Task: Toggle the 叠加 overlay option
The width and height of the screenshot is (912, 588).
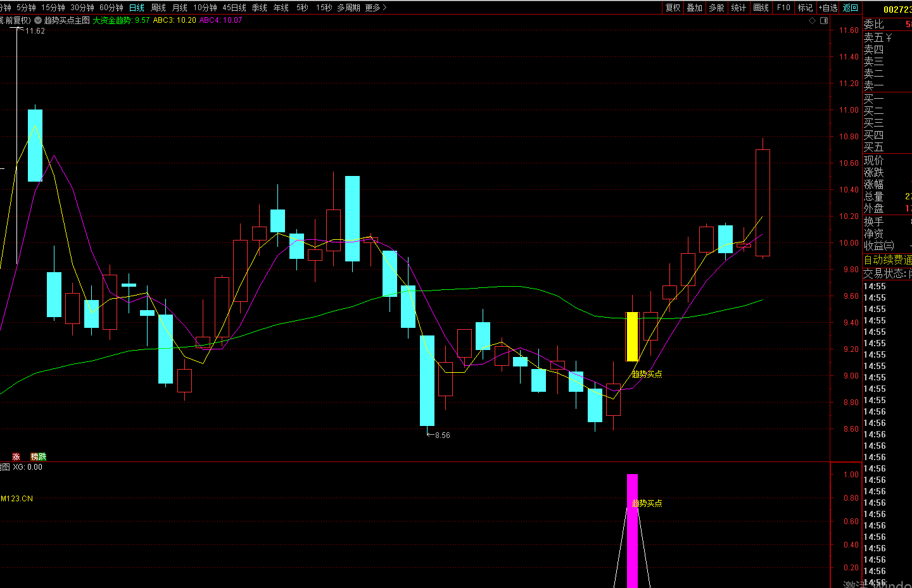Action: tap(695, 8)
